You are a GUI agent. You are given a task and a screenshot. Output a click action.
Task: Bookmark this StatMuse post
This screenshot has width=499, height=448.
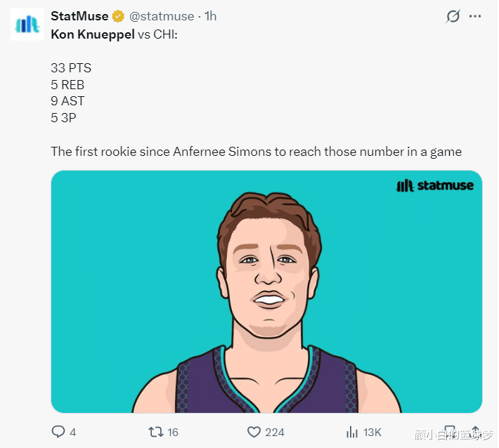[451, 430]
